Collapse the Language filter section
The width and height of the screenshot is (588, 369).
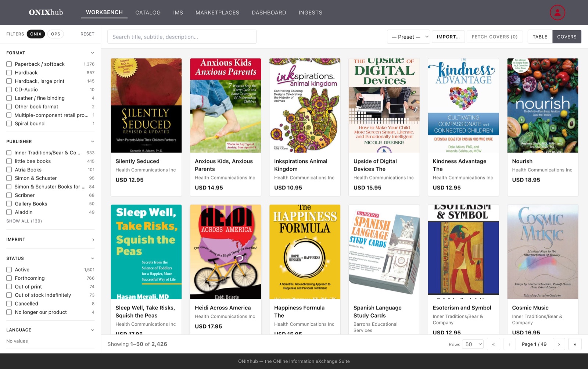click(x=50, y=330)
